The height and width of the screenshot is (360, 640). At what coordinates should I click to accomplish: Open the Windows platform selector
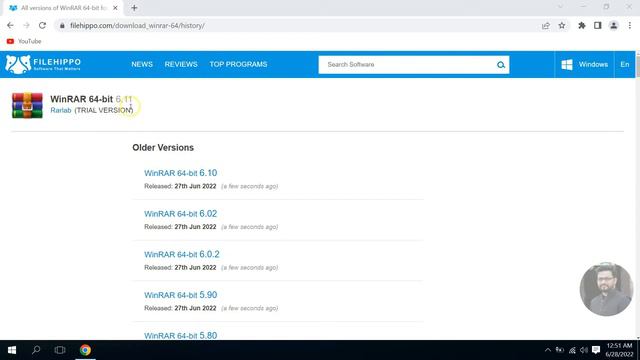pyautogui.click(x=584, y=64)
